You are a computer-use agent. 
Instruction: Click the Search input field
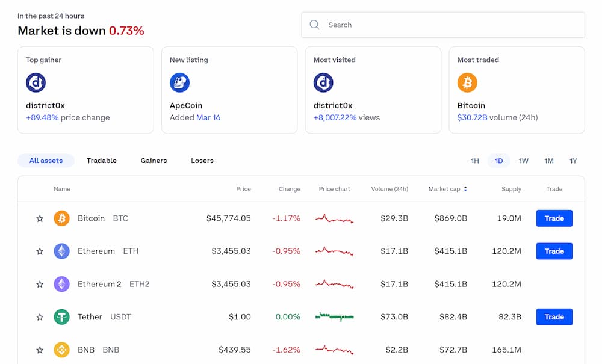tap(442, 25)
